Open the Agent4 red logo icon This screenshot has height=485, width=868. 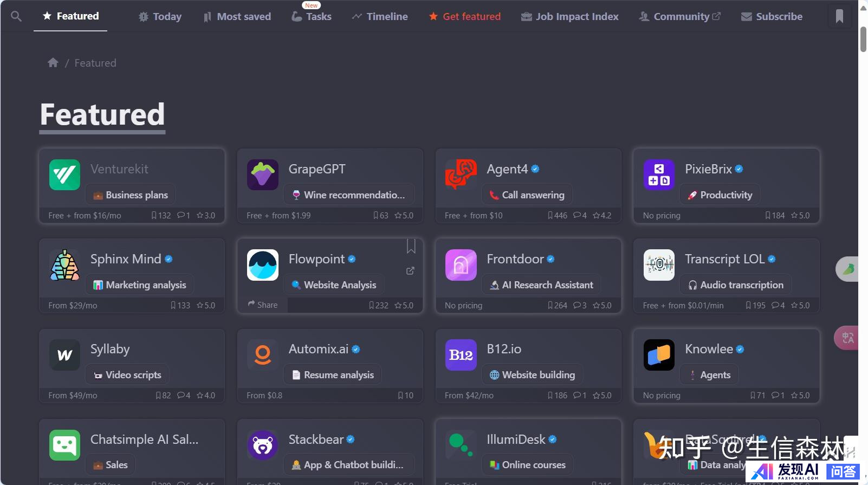coord(461,174)
